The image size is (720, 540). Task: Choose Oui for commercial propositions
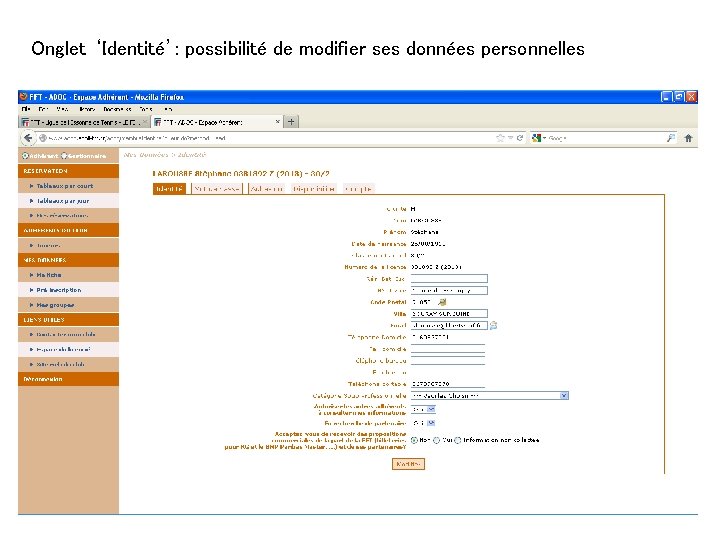click(x=437, y=440)
